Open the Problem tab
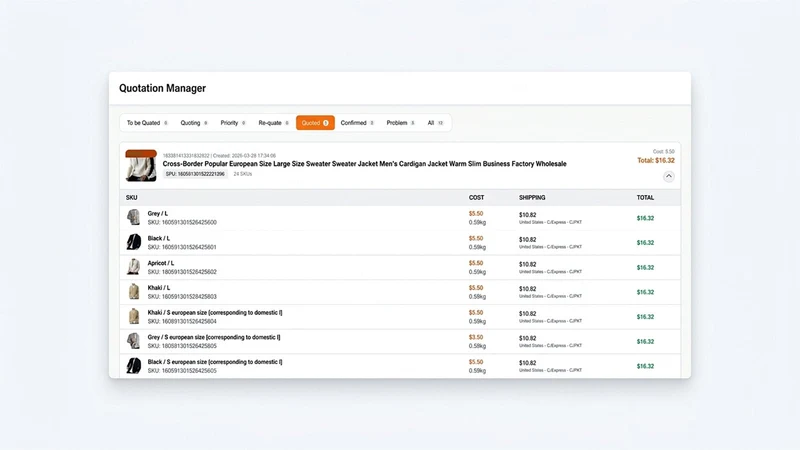800x450 pixels. pos(401,123)
